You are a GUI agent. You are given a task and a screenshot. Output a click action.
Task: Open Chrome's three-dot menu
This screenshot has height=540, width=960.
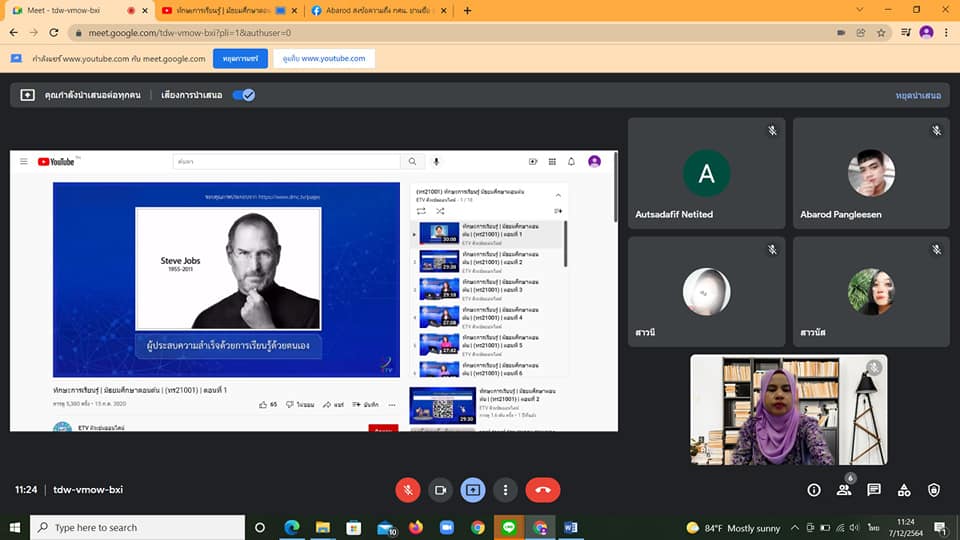tap(948, 32)
